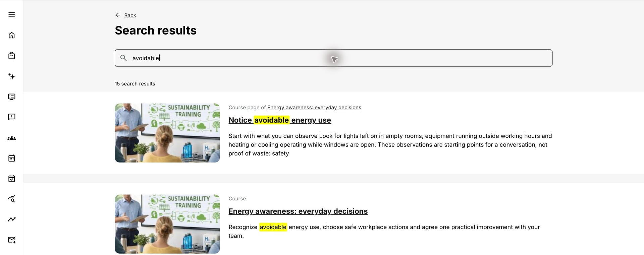Image resolution: width=644 pixels, height=255 pixels.
Task: Click description starting Start with what you can observe
Action: (x=390, y=145)
